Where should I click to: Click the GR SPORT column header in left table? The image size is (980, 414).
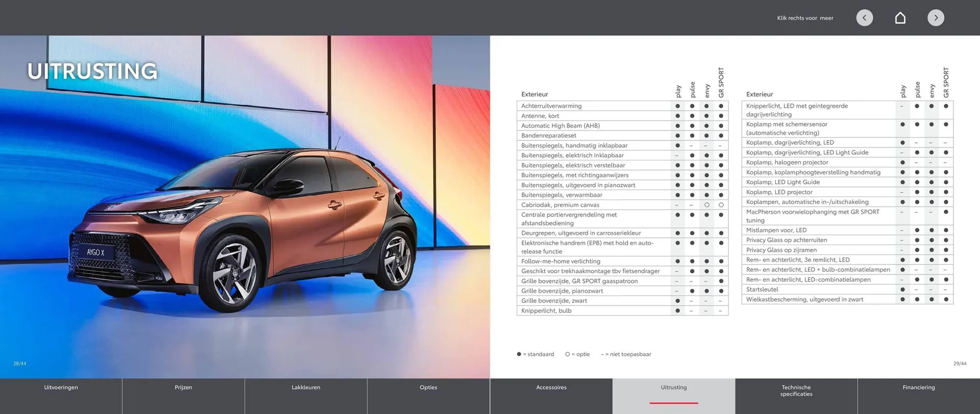tap(721, 83)
